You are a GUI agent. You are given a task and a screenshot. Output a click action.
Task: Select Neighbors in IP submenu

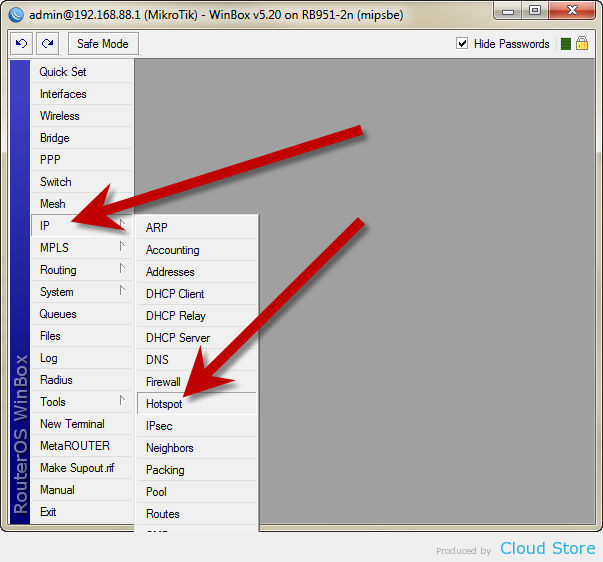[197, 447]
